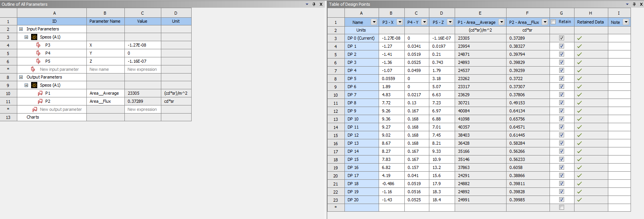Open the P1 - Area_Average column dropdown
Screen dimensions: 644x219
[x=502, y=22]
